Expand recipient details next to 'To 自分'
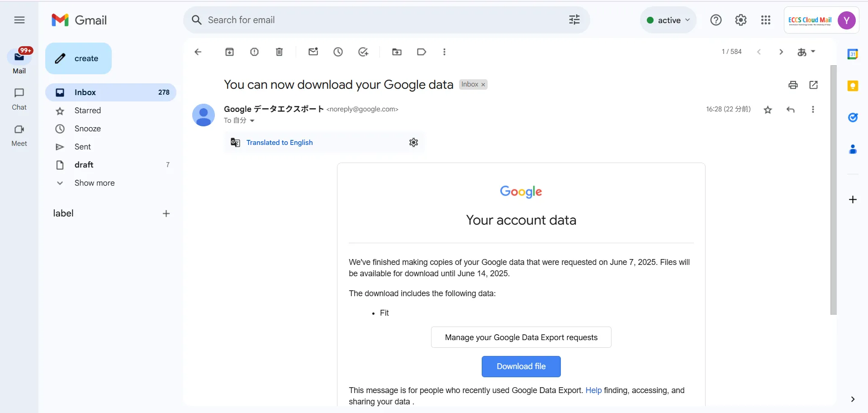This screenshot has height=413, width=868. (x=252, y=121)
